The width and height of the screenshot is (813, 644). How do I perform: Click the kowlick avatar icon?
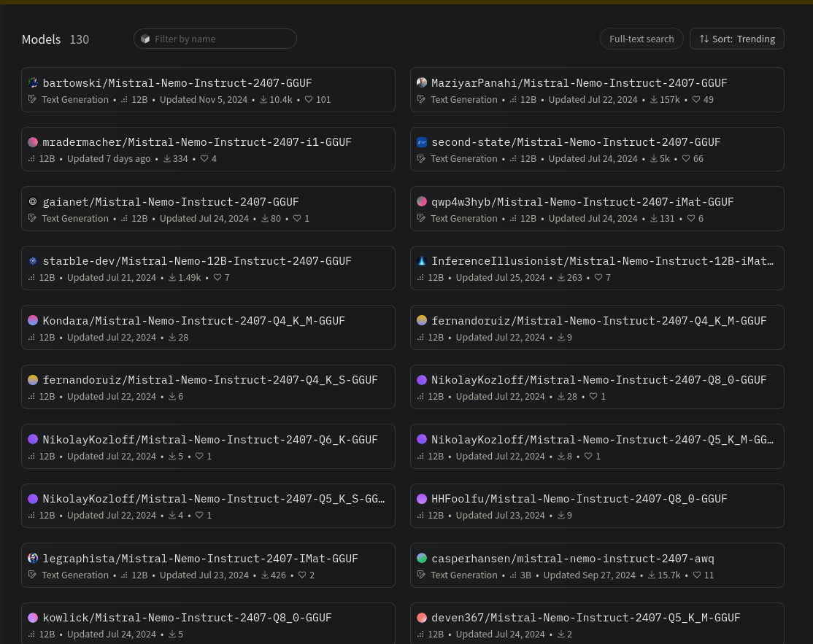[x=33, y=618]
